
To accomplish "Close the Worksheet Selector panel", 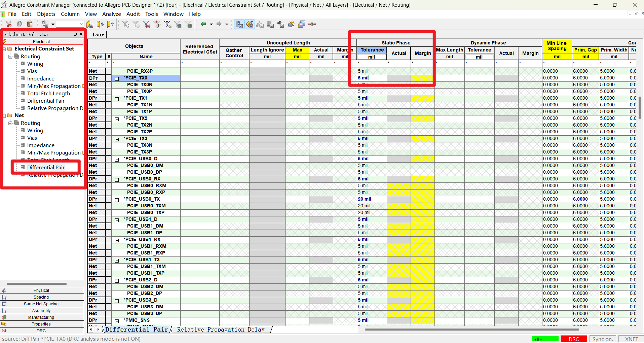I will click(x=81, y=34).
